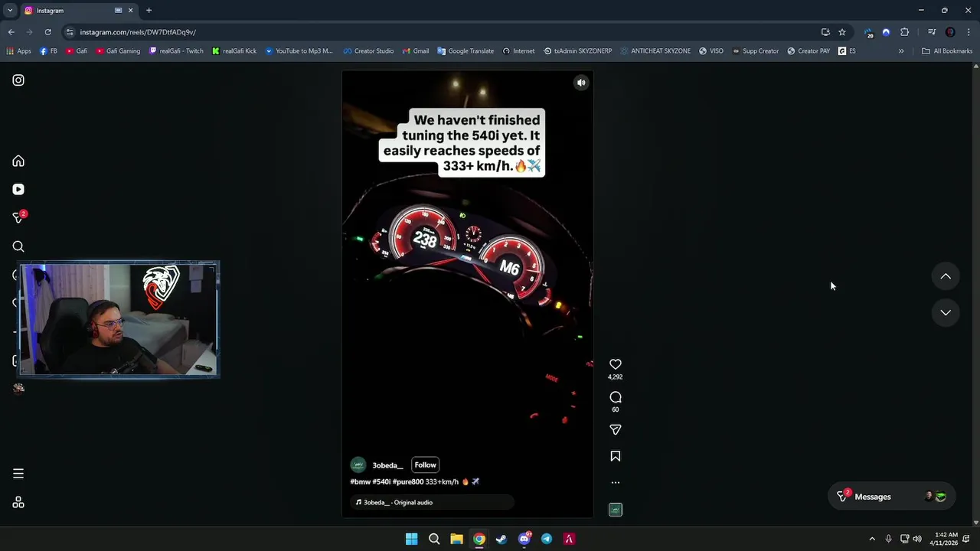Open audio thumbnail below reel actions

pyautogui.click(x=616, y=510)
